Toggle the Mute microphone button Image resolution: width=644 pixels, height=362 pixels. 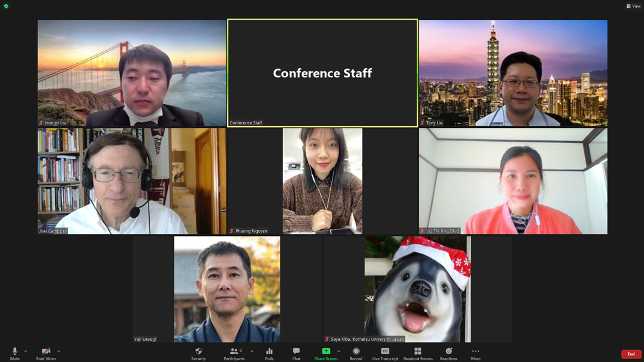click(14, 354)
